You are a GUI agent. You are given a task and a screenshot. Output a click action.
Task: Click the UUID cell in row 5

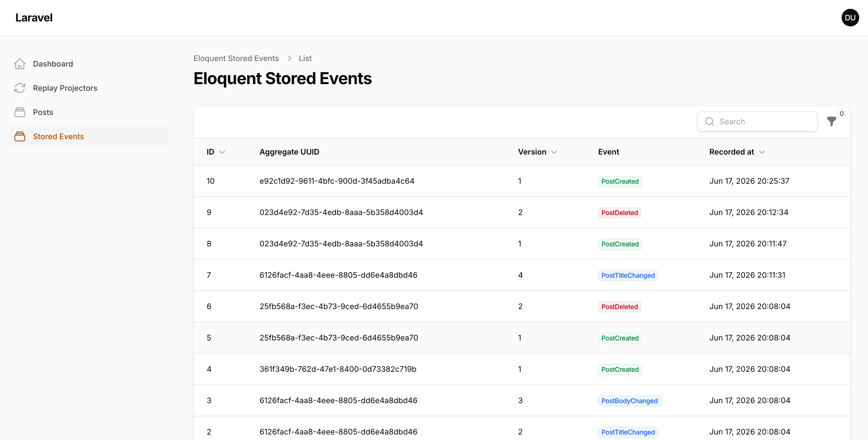coord(339,338)
